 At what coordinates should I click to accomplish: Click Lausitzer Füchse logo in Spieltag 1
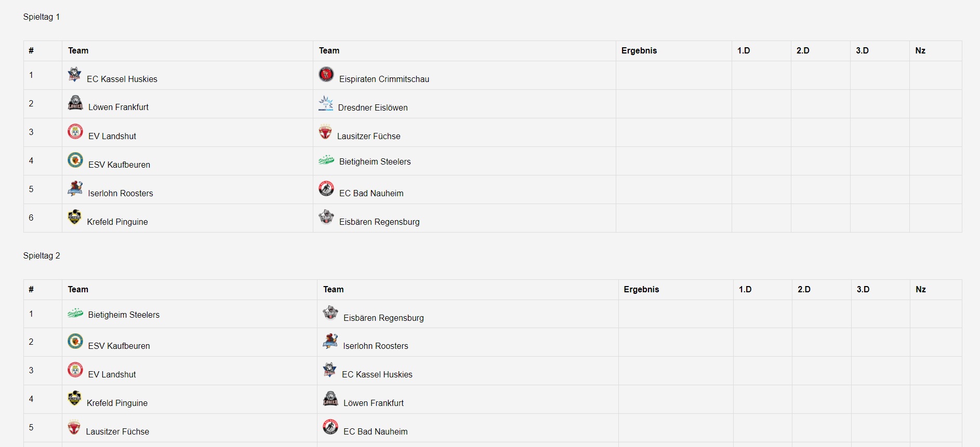tap(325, 131)
